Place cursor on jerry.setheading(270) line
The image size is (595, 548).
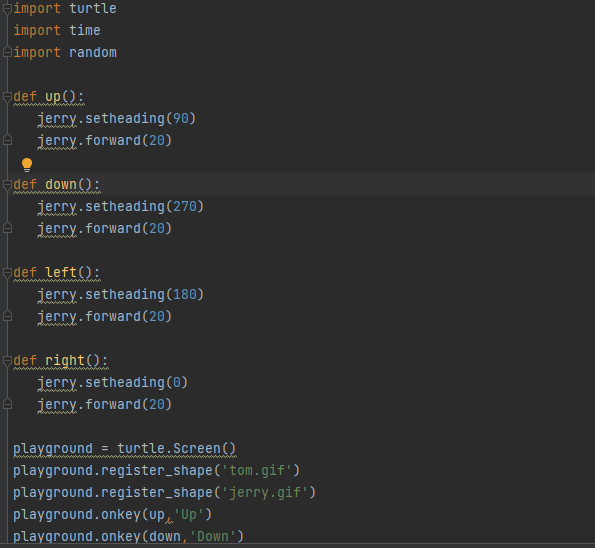click(x=121, y=207)
